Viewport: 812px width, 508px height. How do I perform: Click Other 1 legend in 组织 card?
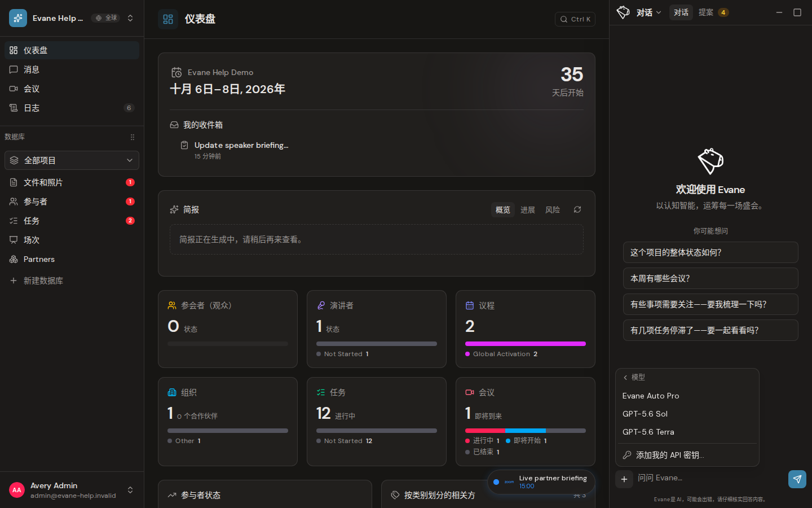184,441
